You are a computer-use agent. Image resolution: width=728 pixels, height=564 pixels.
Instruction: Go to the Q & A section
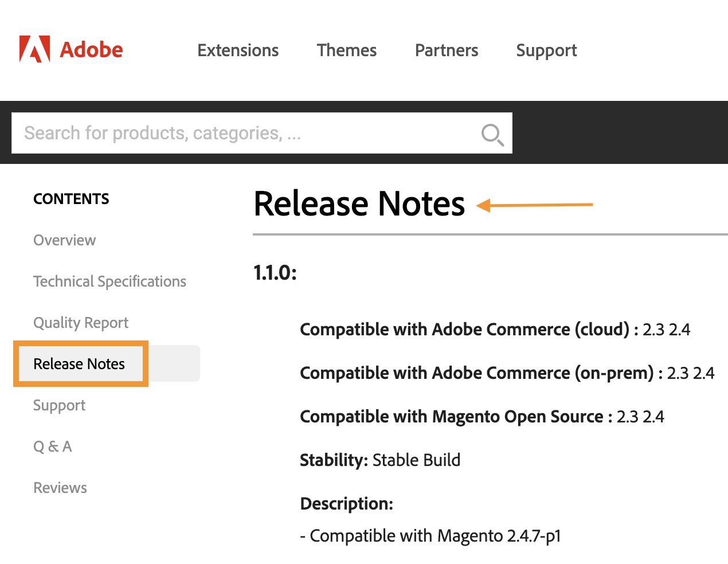pyautogui.click(x=52, y=446)
